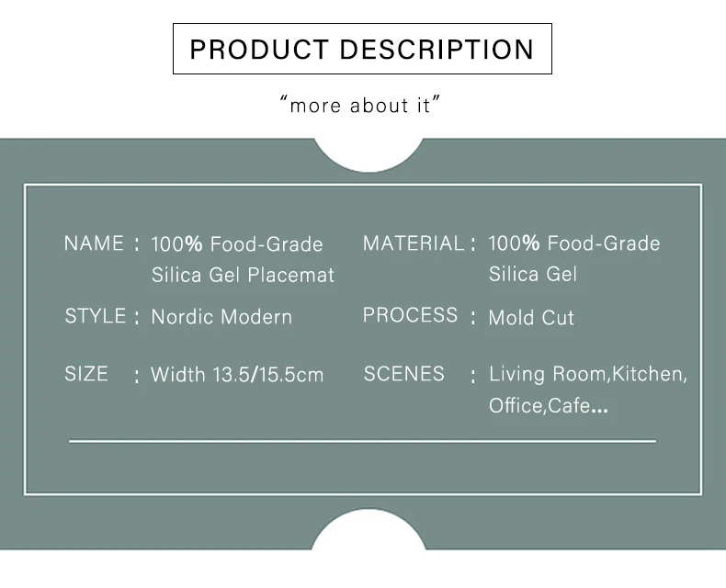Viewport: 726px width, 588px height.
Task: Click the Mold Cut value
Action: click(531, 318)
